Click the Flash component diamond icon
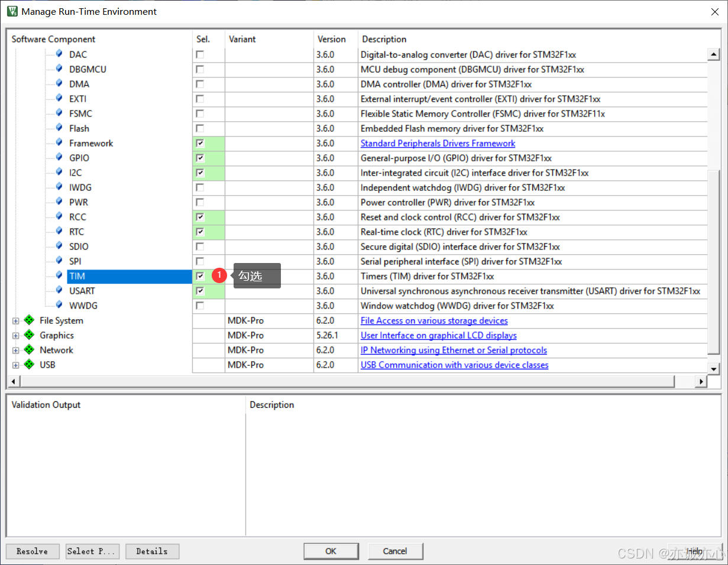Viewport: 728px width, 565px height. point(59,128)
